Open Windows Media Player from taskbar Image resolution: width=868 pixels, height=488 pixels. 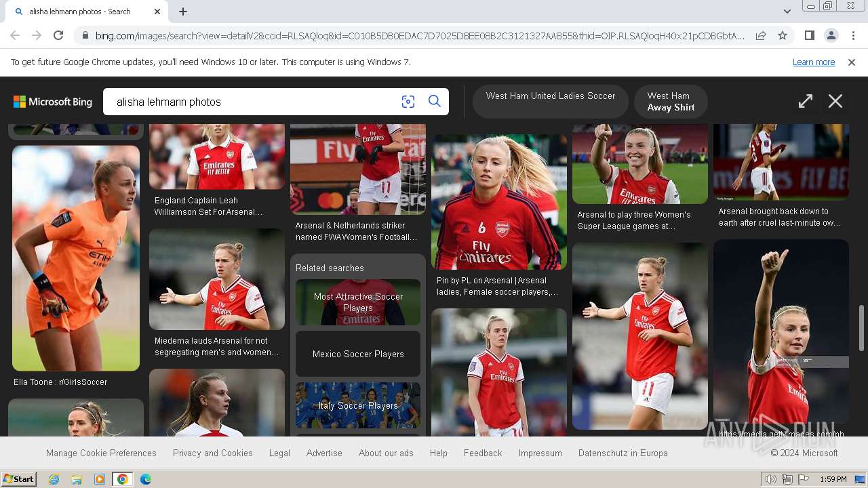coord(100,479)
